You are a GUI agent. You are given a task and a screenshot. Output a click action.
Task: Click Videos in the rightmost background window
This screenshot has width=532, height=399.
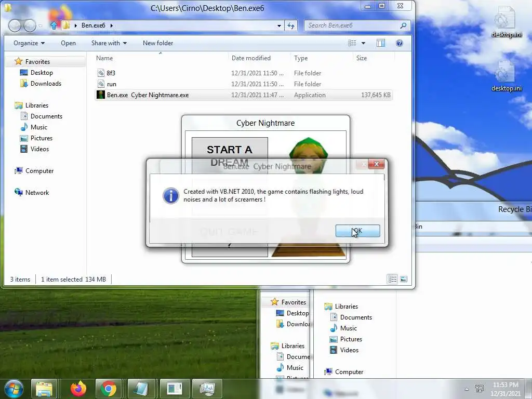tap(349, 350)
